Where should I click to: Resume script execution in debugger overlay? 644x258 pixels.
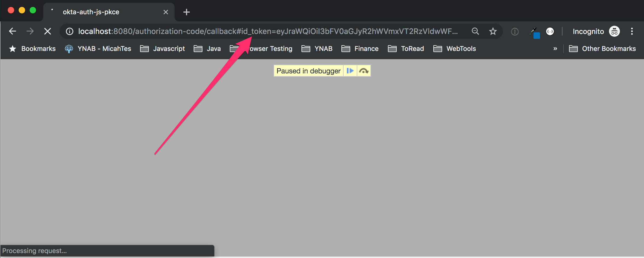350,71
